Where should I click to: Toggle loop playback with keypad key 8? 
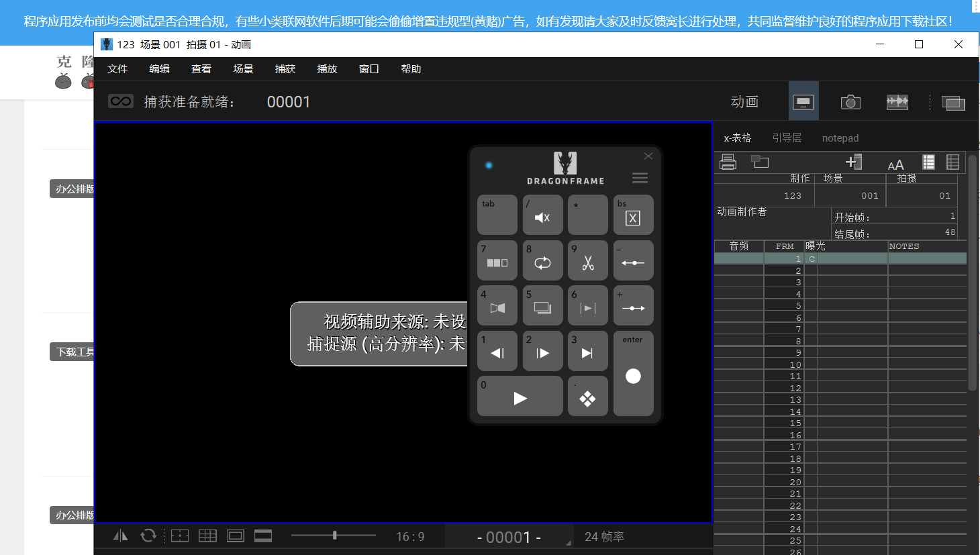[543, 260]
